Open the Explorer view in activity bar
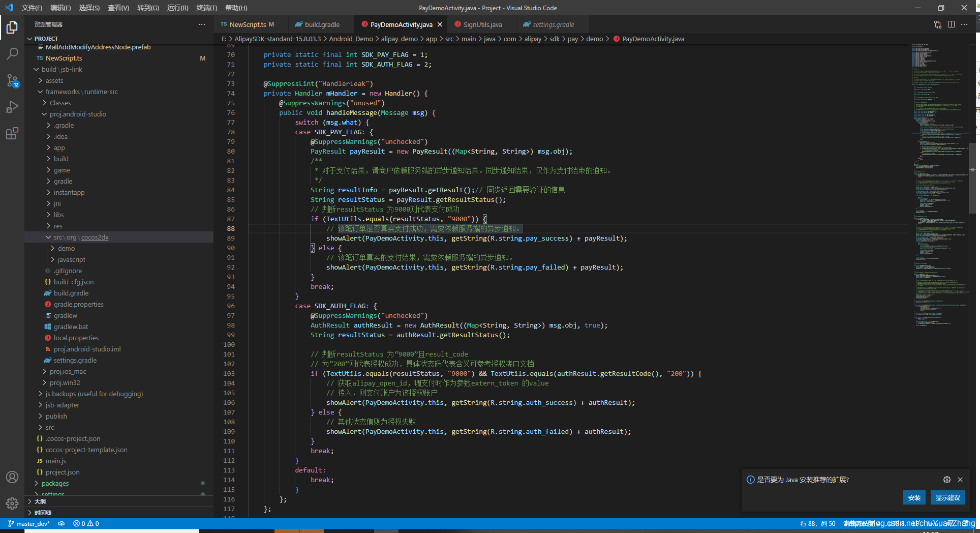 12,27
